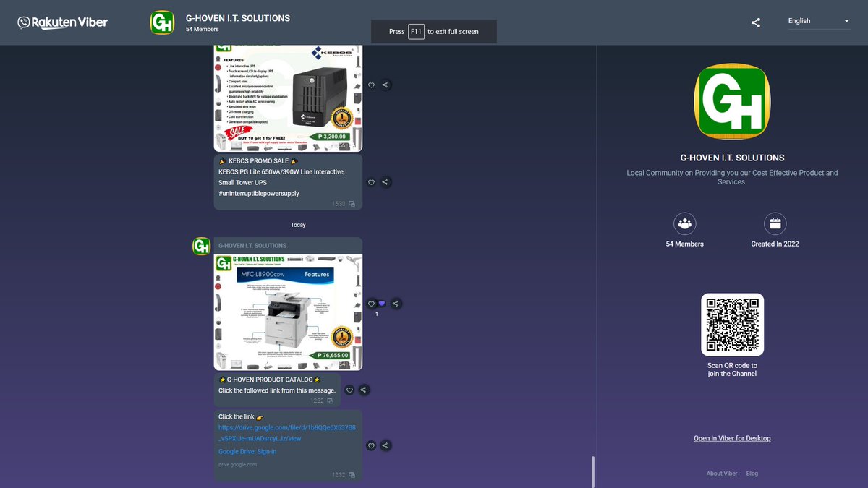Click the G-HOVEN I.T. SOLUTIONS header title
Viewport: 868px width, 488px height.
click(x=237, y=18)
